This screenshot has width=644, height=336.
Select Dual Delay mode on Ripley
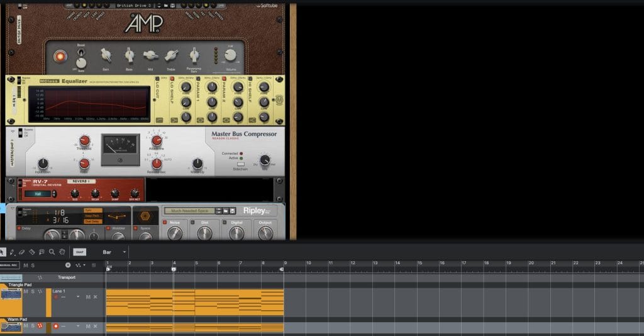click(x=92, y=221)
